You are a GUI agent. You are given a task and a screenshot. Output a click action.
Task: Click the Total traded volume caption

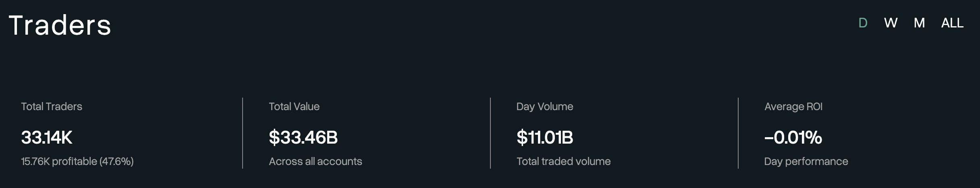pos(564,161)
